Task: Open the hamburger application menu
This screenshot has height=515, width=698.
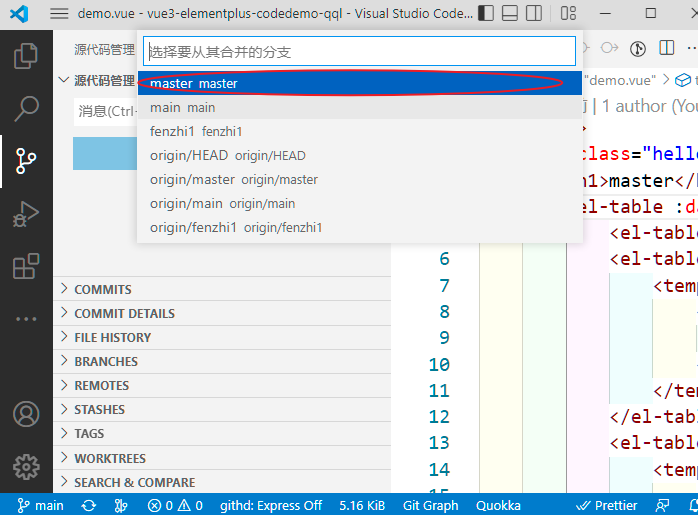Action: click(59, 13)
